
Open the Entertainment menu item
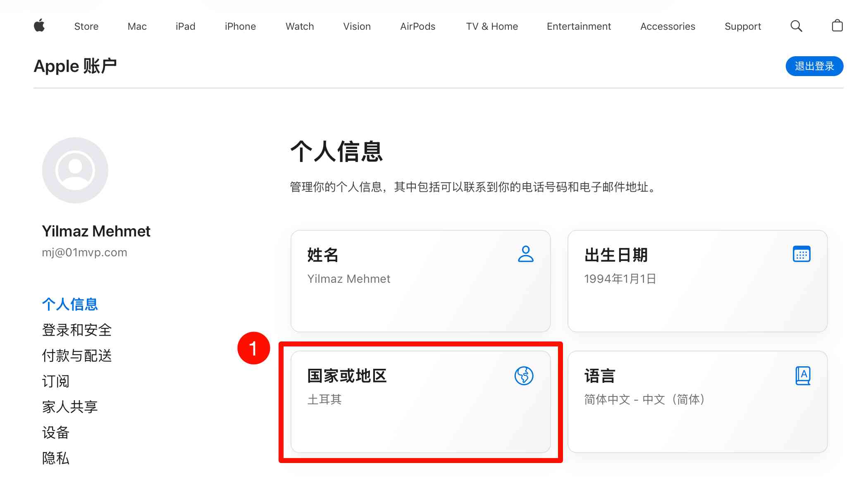click(x=579, y=26)
